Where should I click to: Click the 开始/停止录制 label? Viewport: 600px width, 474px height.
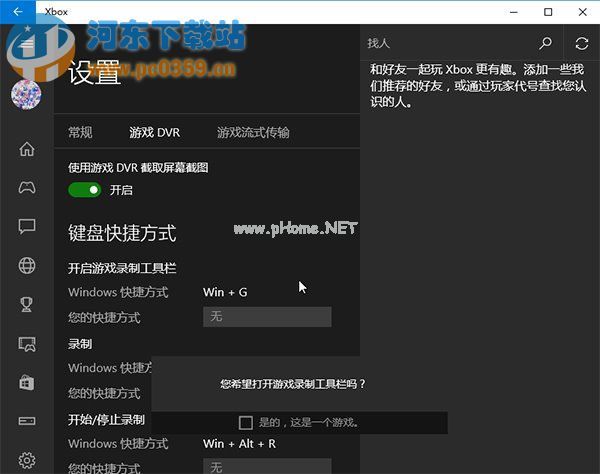click(106, 420)
